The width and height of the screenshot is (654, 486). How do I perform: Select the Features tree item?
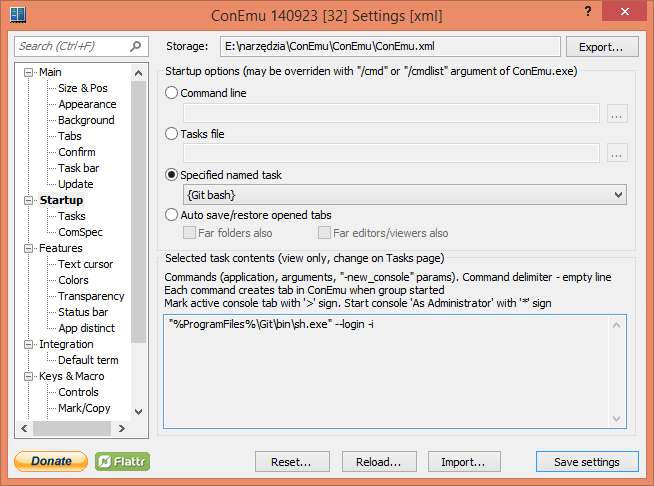tap(60, 248)
